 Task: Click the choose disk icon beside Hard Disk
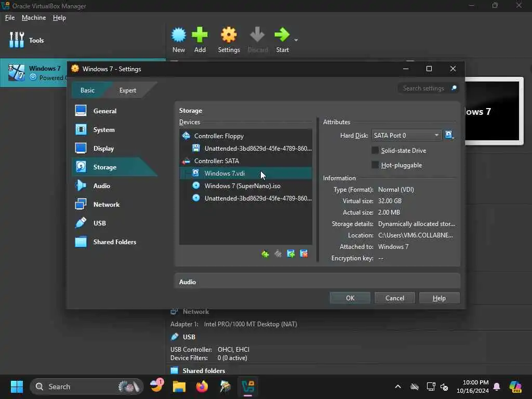449,135
